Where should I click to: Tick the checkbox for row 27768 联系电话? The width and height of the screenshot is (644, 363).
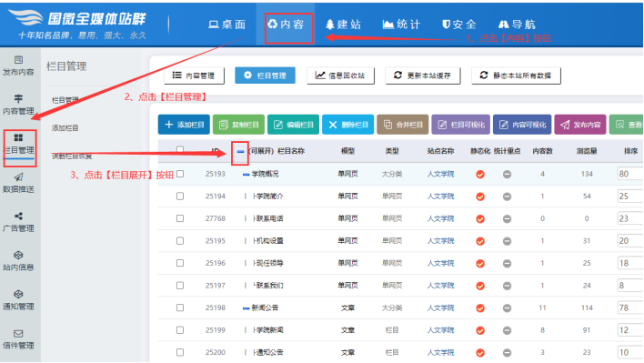coord(180,218)
